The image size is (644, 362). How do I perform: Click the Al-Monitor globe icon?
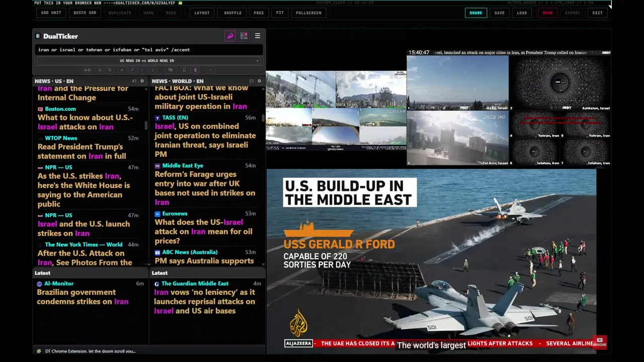tap(40, 284)
